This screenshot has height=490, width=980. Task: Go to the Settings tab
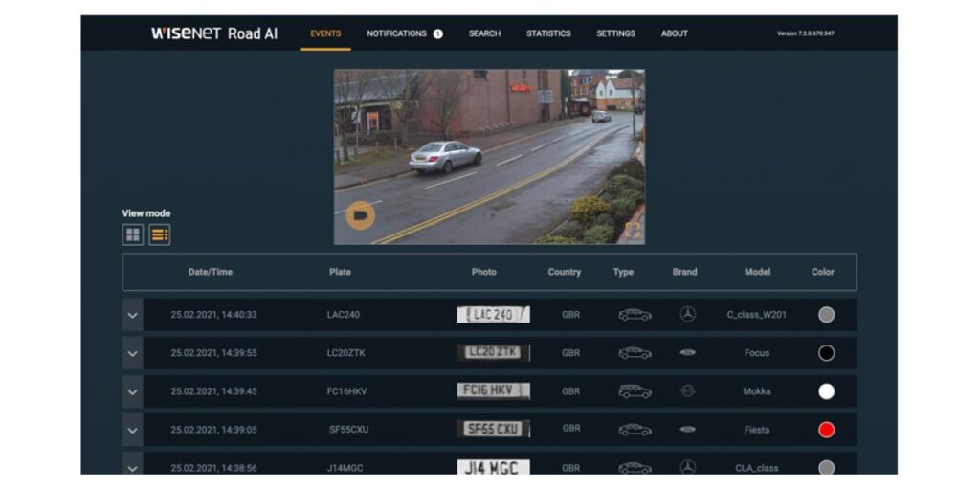615,33
